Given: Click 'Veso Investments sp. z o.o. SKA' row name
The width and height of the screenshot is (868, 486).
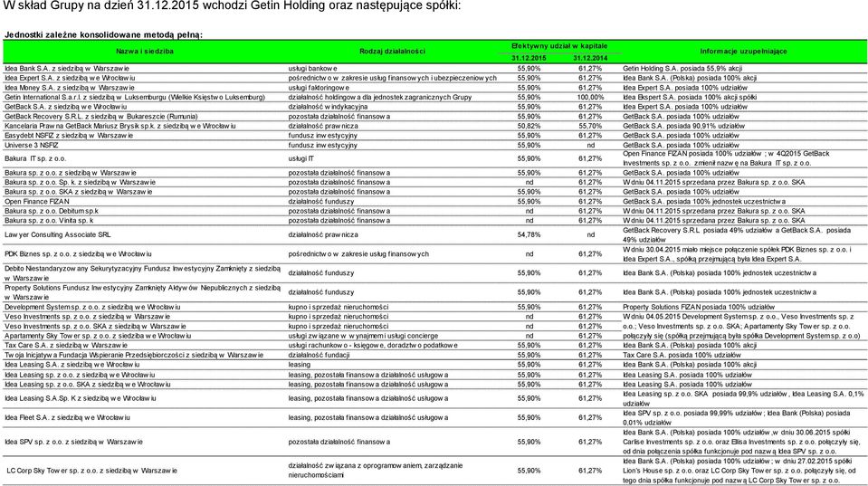Looking at the screenshot, I should point(95,326).
